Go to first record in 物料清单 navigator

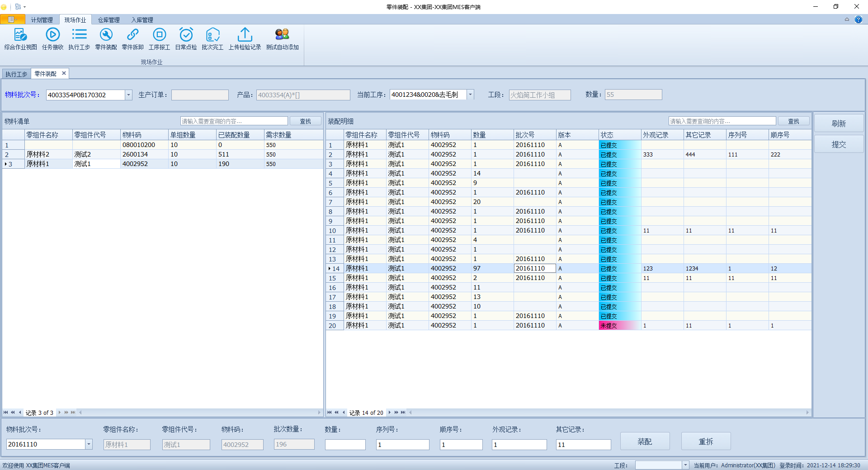tap(5, 412)
